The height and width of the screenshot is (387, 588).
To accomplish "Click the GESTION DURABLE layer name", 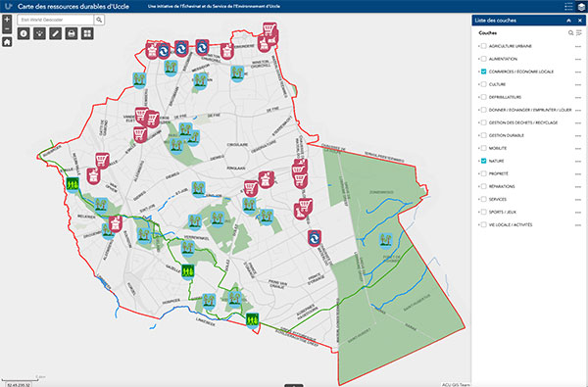I will pos(507,135).
